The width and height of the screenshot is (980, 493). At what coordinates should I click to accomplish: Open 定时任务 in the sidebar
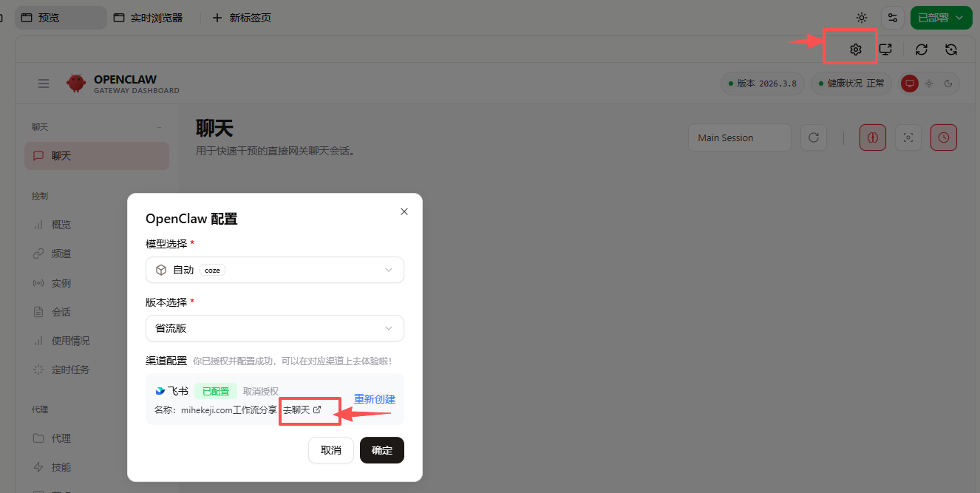pos(97,370)
